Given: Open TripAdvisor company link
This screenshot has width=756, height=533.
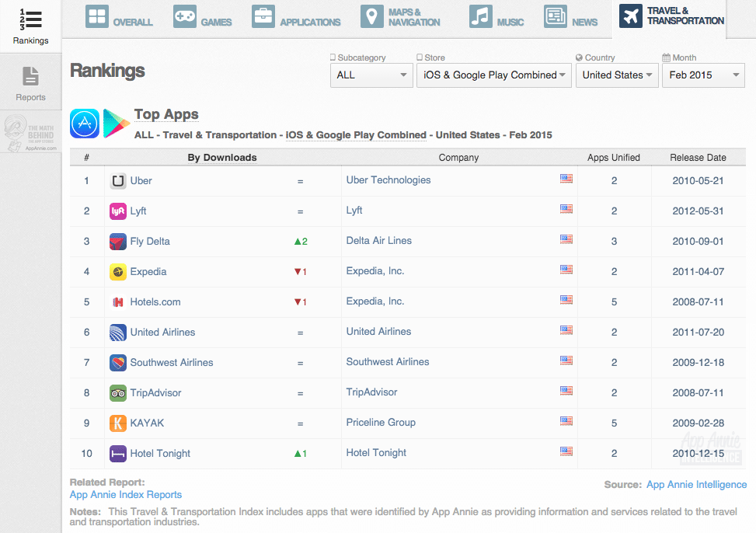Looking at the screenshot, I should (x=371, y=392).
